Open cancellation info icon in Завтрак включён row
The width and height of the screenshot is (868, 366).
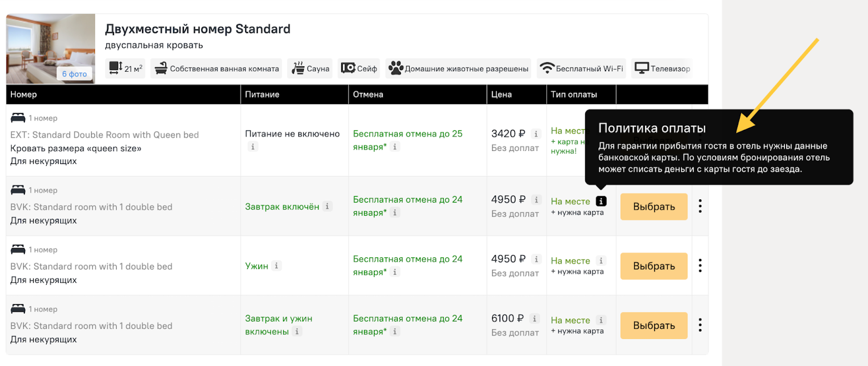click(395, 212)
